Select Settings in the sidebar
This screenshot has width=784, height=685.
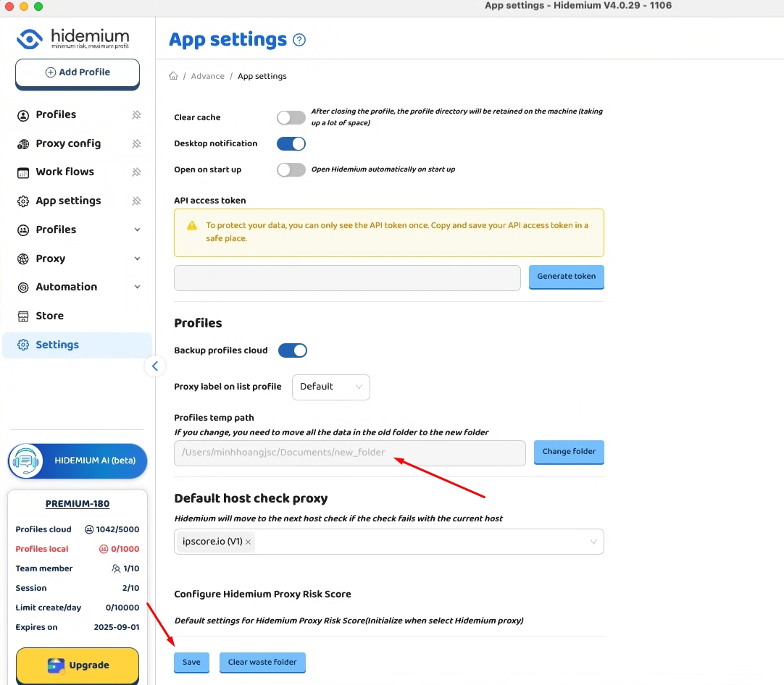pos(57,345)
